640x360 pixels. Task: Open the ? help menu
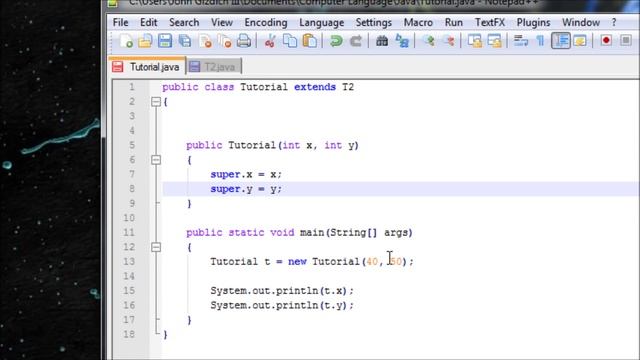pos(614,22)
